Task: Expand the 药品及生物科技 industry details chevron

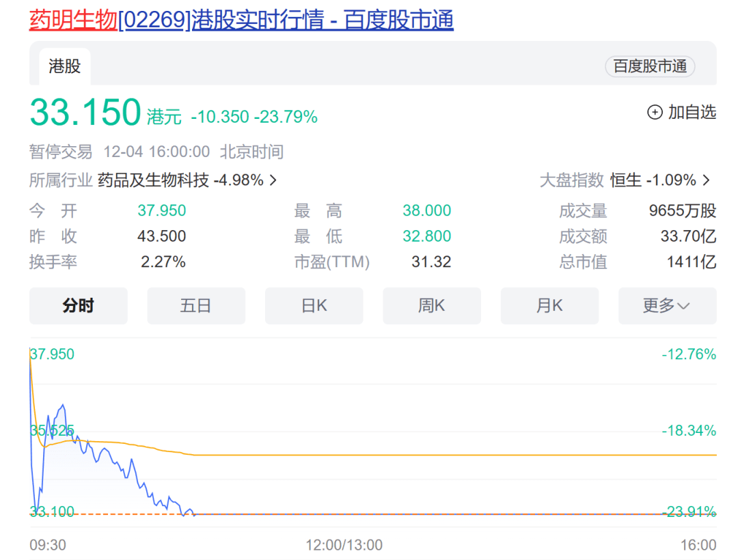Action: [x=273, y=180]
